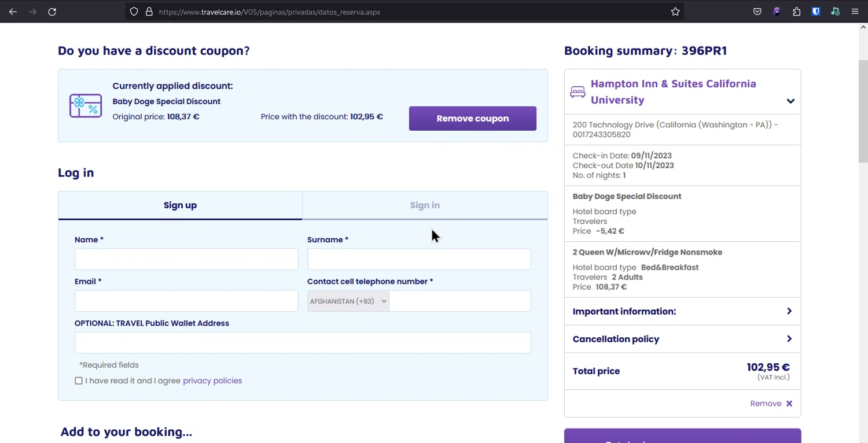Click the page vertical scrollbar thumb
868x443 pixels.
[x=863, y=111]
